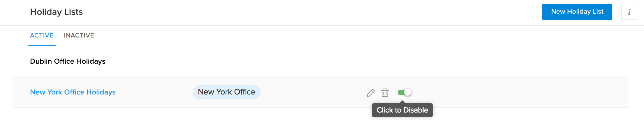Screen dimensions: 644x123
Task: Open the New York Office Holidays link
Action: [73, 92]
